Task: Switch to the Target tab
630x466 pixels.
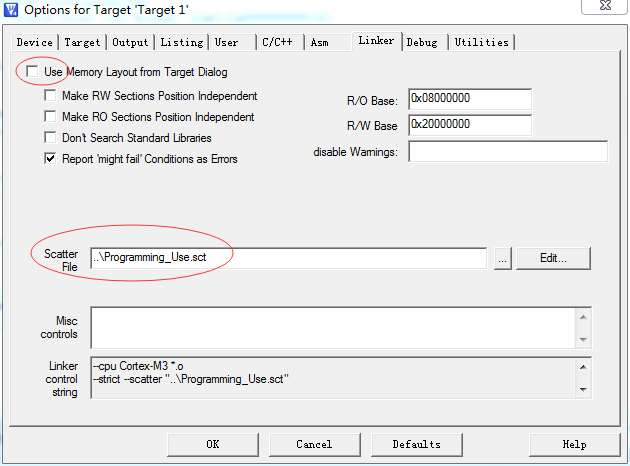Action: [x=82, y=42]
